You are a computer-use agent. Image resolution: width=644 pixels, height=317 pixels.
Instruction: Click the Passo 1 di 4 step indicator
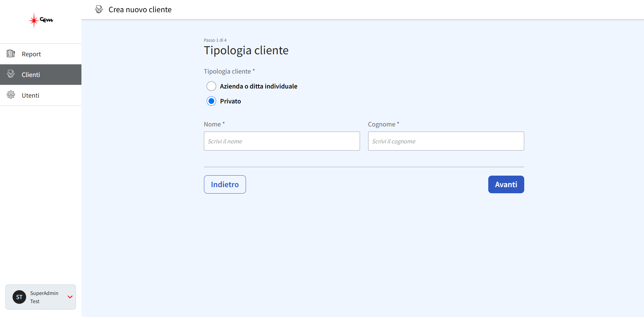point(215,40)
